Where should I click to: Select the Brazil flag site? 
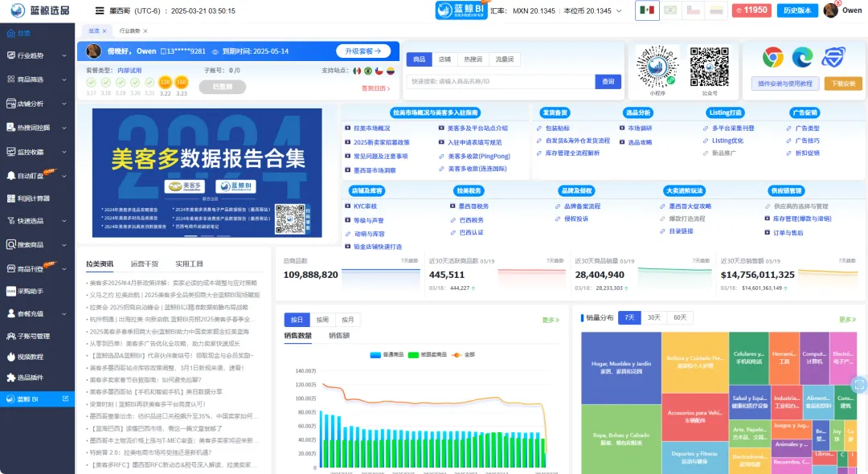pyautogui.click(x=670, y=10)
